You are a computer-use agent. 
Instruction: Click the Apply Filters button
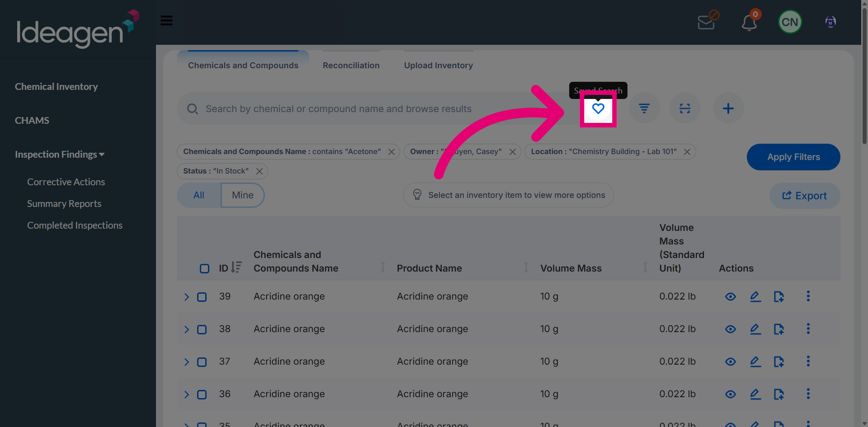793,157
